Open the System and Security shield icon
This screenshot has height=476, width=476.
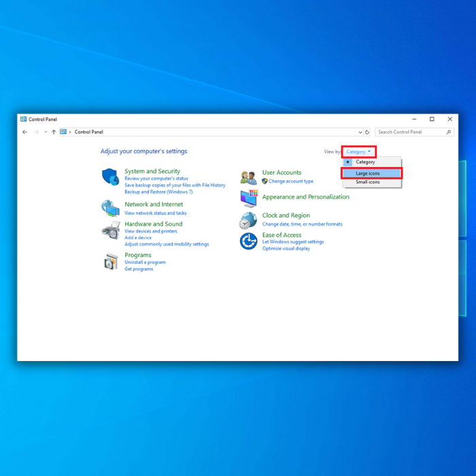coord(110,177)
